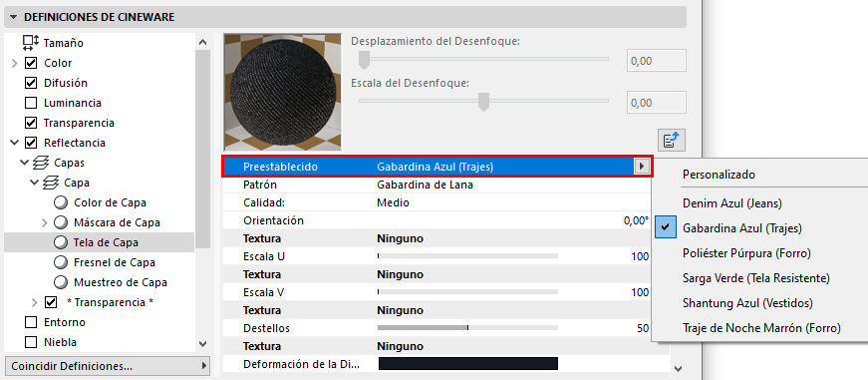The height and width of the screenshot is (380, 868).
Task: Uncheck the Color checkbox
Action: [31, 63]
